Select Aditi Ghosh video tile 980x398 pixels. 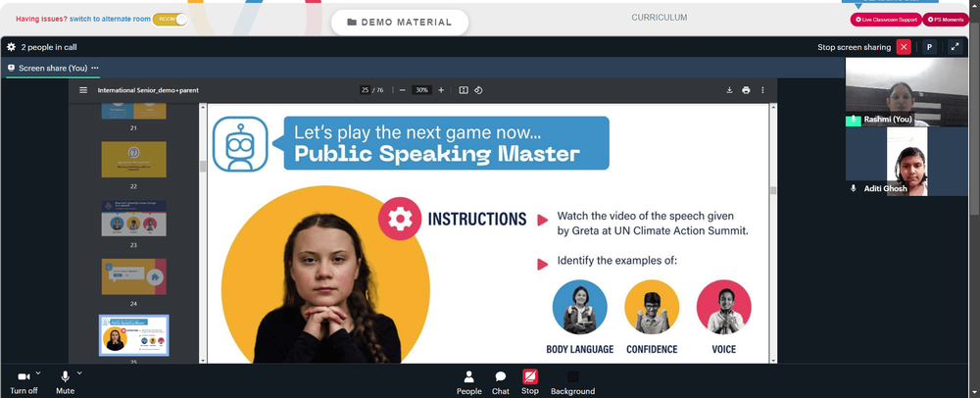click(906, 161)
